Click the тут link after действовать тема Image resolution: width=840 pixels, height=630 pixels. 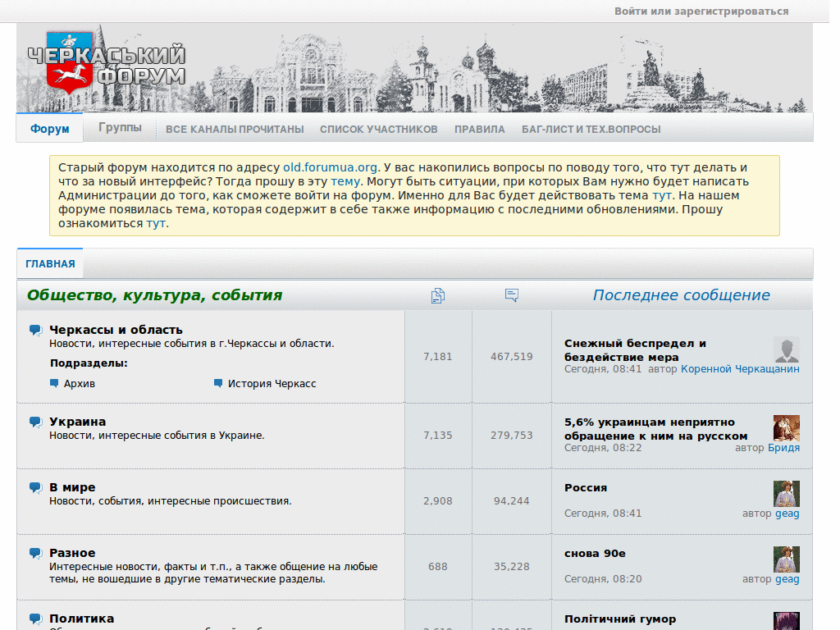pos(661,195)
